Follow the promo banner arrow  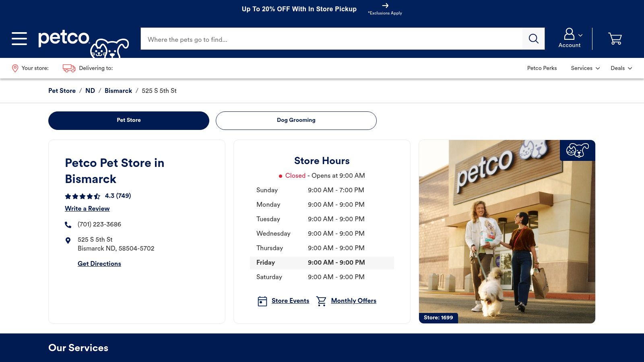[385, 6]
